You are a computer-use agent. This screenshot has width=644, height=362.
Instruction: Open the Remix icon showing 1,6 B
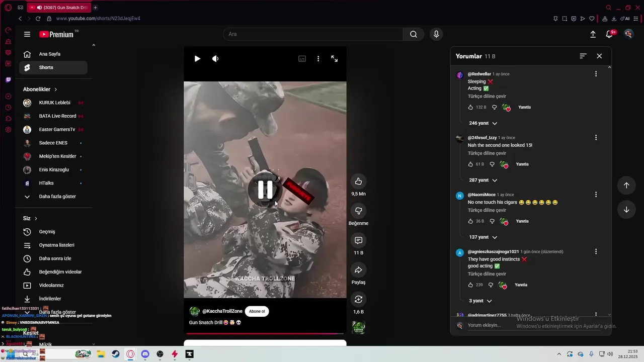click(x=358, y=300)
